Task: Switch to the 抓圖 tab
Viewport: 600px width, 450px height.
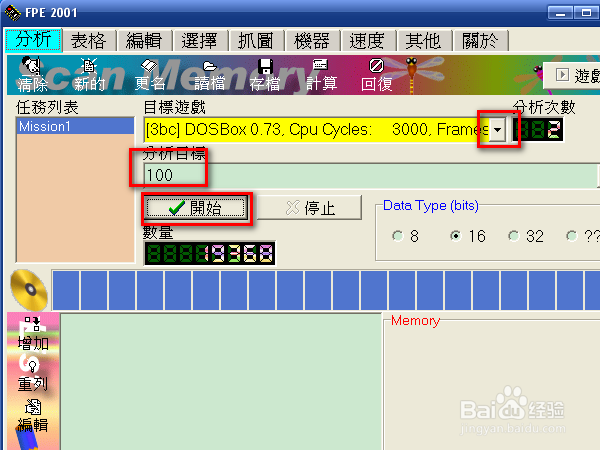Action: [x=256, y=41]
